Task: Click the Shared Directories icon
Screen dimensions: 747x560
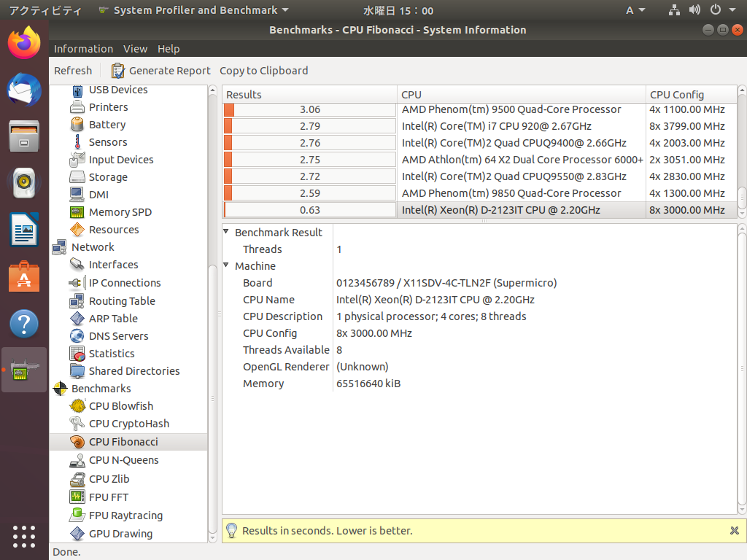Action: coord(77,371)
